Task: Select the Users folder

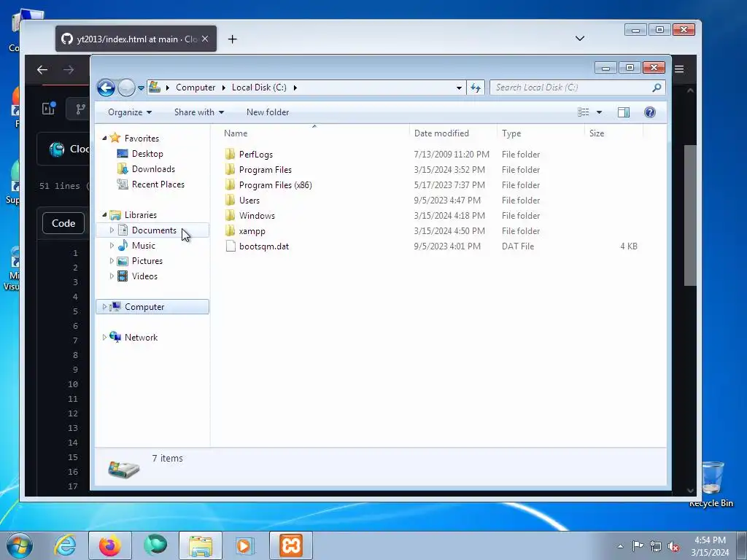Action: (249, 200)
